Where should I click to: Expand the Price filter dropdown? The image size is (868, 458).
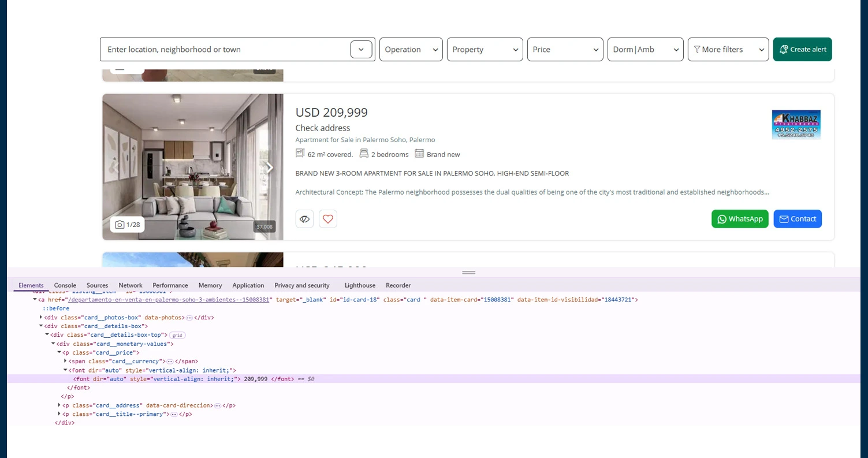click(565, 50)
